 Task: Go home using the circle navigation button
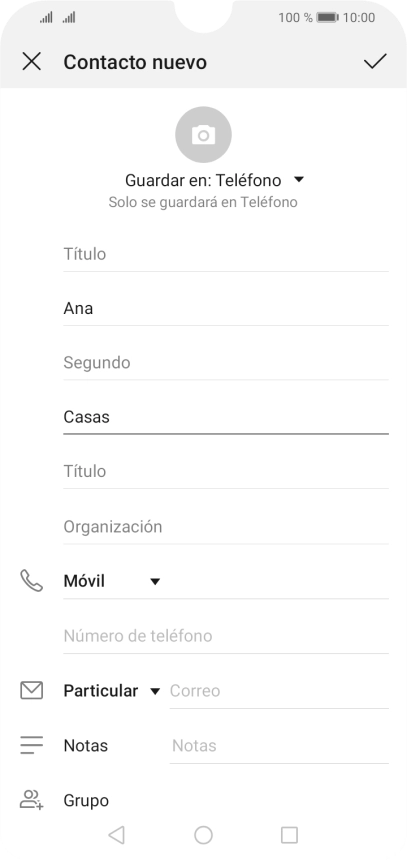(204, 835)
